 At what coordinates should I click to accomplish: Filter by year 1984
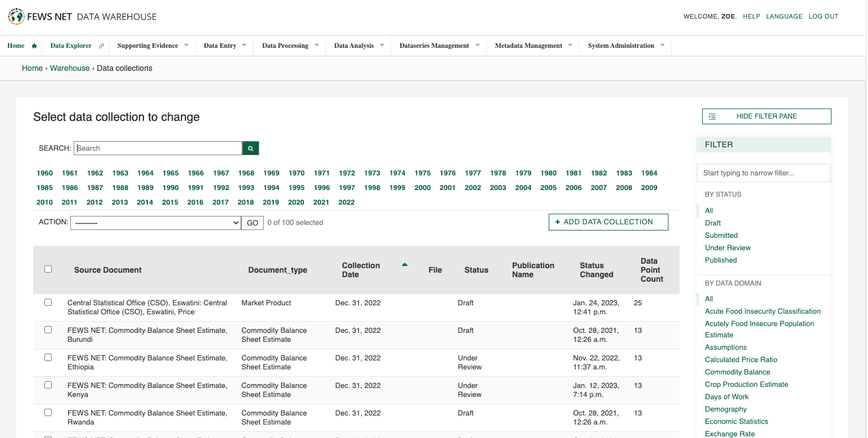click(x=649, y=173)
